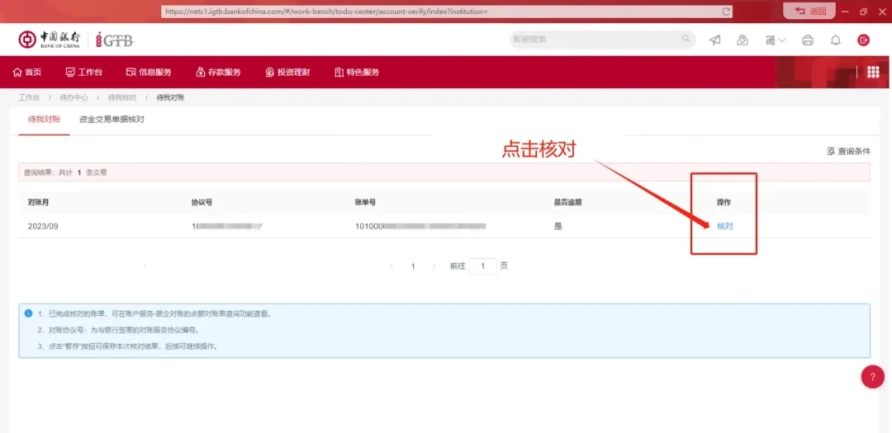Click the home icon beside 首页
Image resolution: width=892 pixels, height=433 pixels.
click(x=17, y=72)
